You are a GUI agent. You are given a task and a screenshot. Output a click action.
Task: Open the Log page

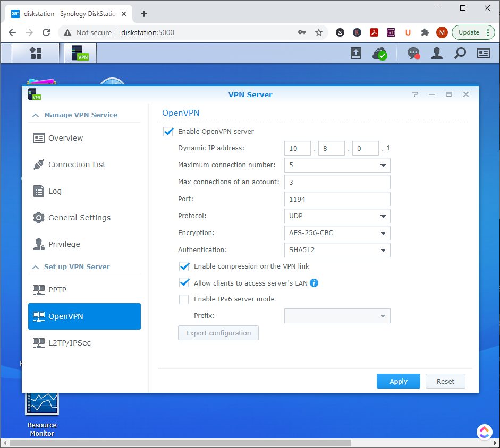tap(84, 191)
